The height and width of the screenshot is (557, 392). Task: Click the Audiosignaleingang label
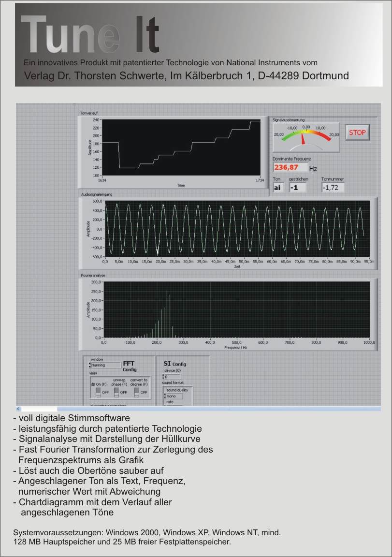(x=97, y=195)
